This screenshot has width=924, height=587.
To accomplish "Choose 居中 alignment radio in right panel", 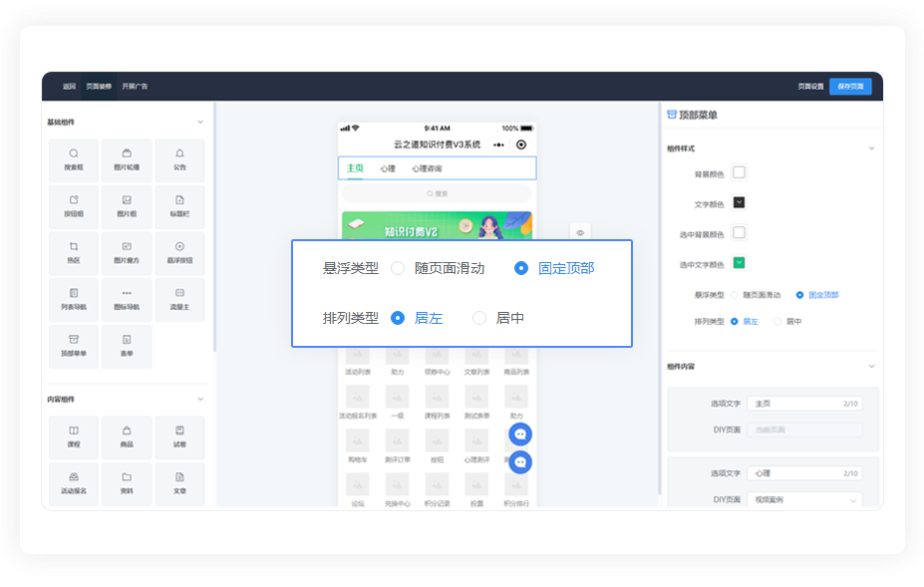I will (x=777, y=321).
